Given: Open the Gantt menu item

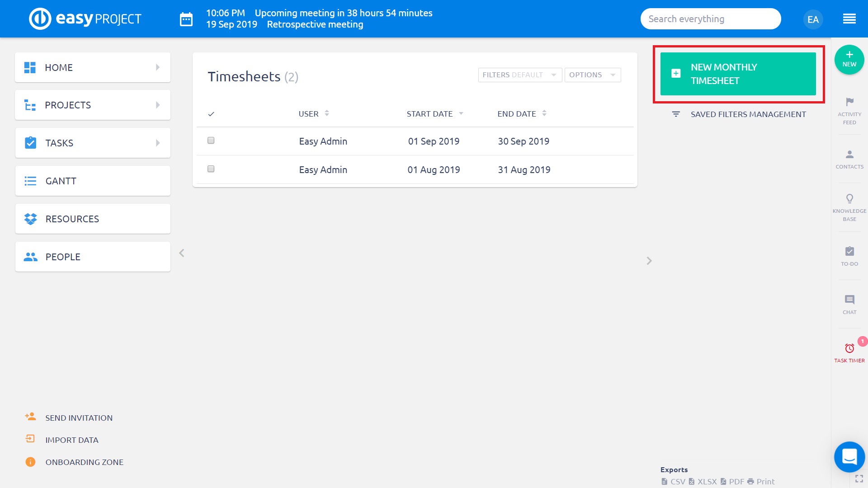Looking at the screenshot, I should [93, 181].
